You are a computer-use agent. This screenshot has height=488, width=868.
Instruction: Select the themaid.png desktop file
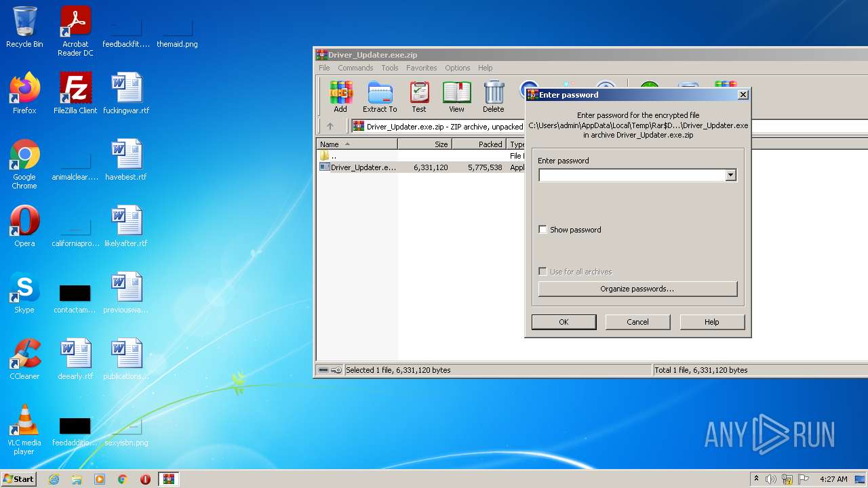pos(177,31)
